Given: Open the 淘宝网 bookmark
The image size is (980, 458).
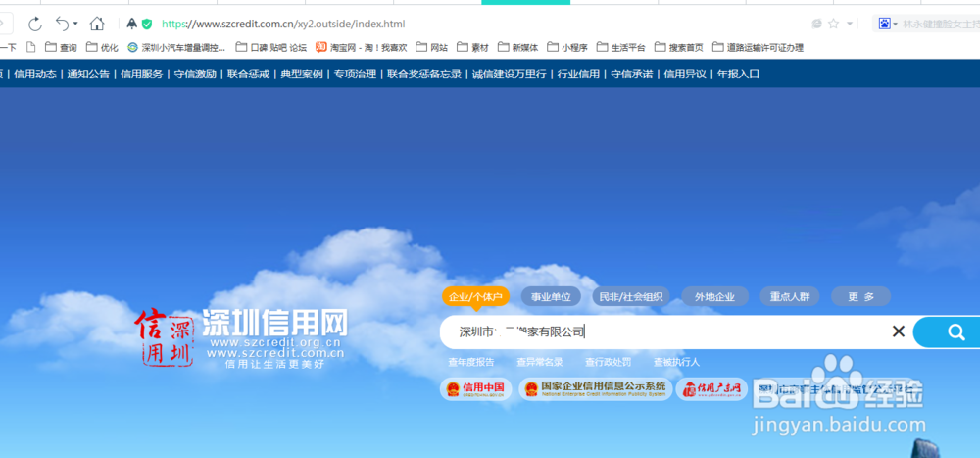Looking at the screenshot, I should (362, 47).
